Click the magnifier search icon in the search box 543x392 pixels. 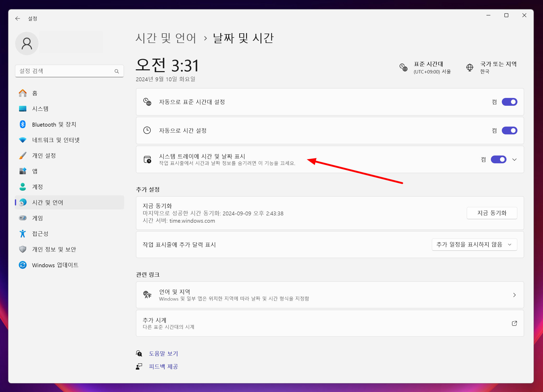pos(117,71)
